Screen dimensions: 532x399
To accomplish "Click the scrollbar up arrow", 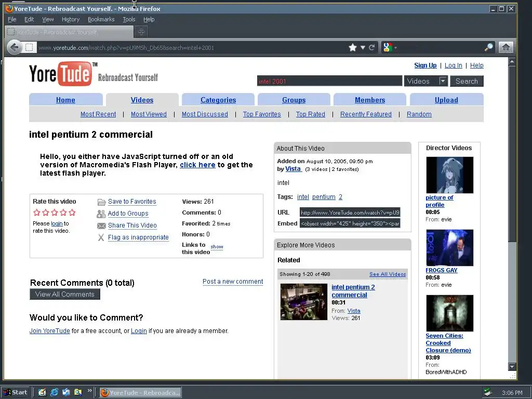I will tap(512, 62).
